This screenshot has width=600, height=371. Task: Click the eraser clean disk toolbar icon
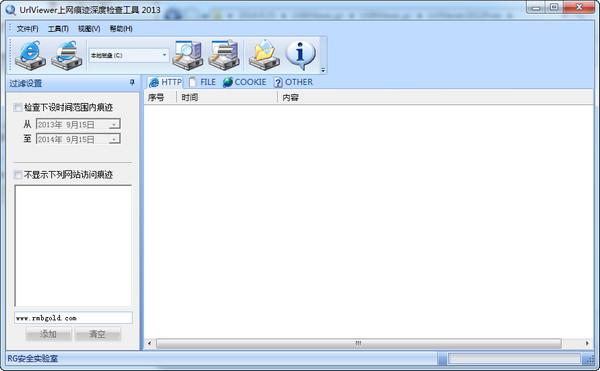(x=224, y=55)
